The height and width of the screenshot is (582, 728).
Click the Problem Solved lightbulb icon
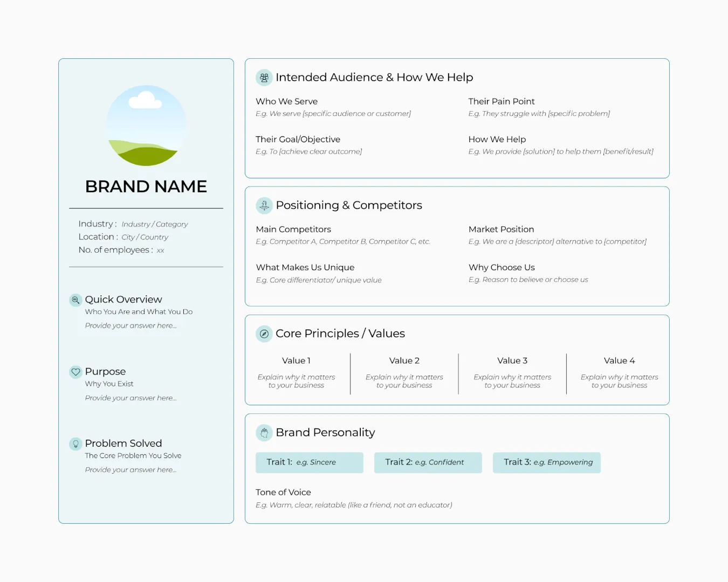click(x=76, y=444)
